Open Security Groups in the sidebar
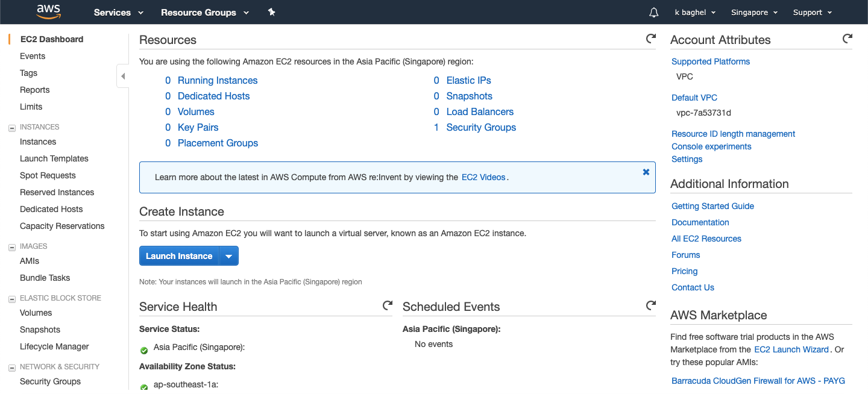 50,381
